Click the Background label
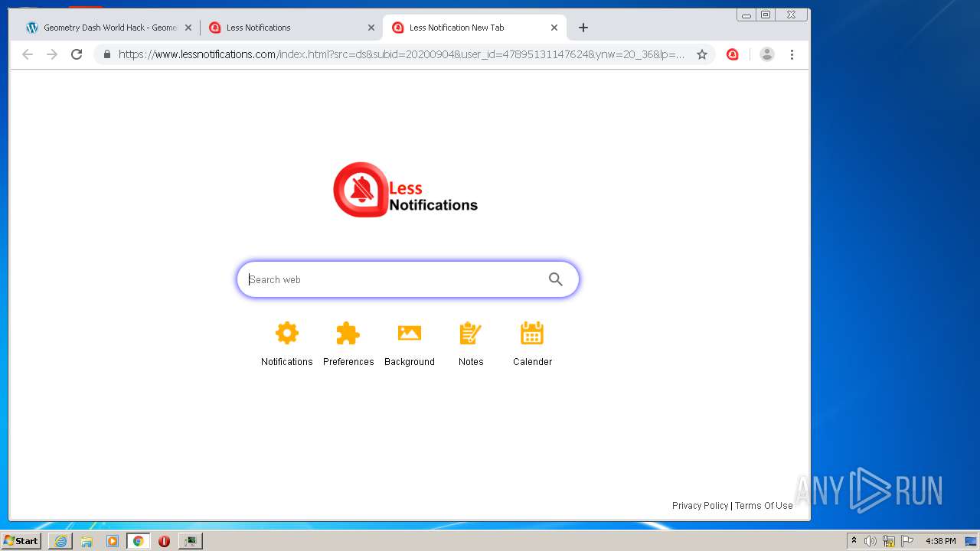Image resolution: width=980 pixels, height=551 pixels. pos(410,362)
